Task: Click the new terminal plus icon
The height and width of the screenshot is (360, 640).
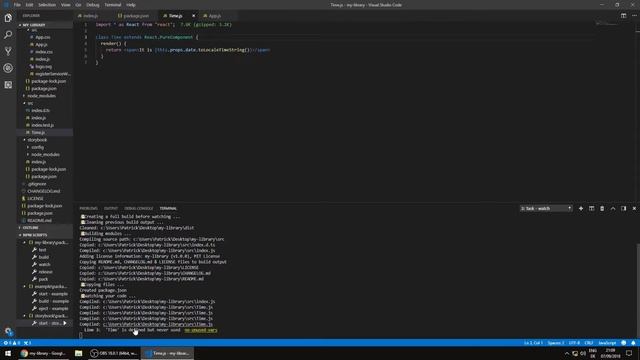Action: [x=581, y=209]
